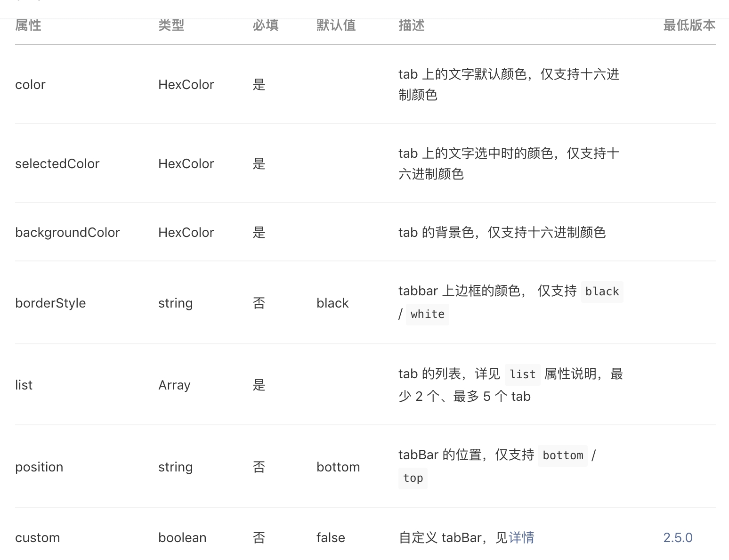Select the black code badge in borderStyle description
This screenshot has height=560, width=729.
tap(602, 292)
